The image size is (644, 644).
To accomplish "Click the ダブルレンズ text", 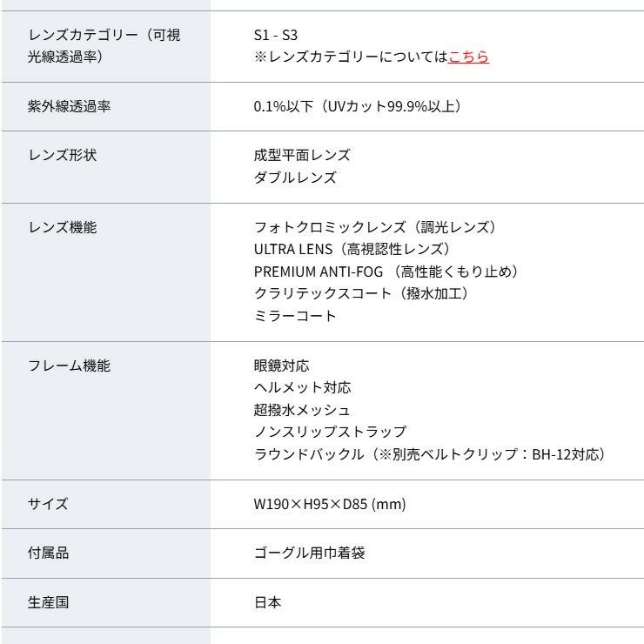I will pyautogui.click(x=295, y=178).
